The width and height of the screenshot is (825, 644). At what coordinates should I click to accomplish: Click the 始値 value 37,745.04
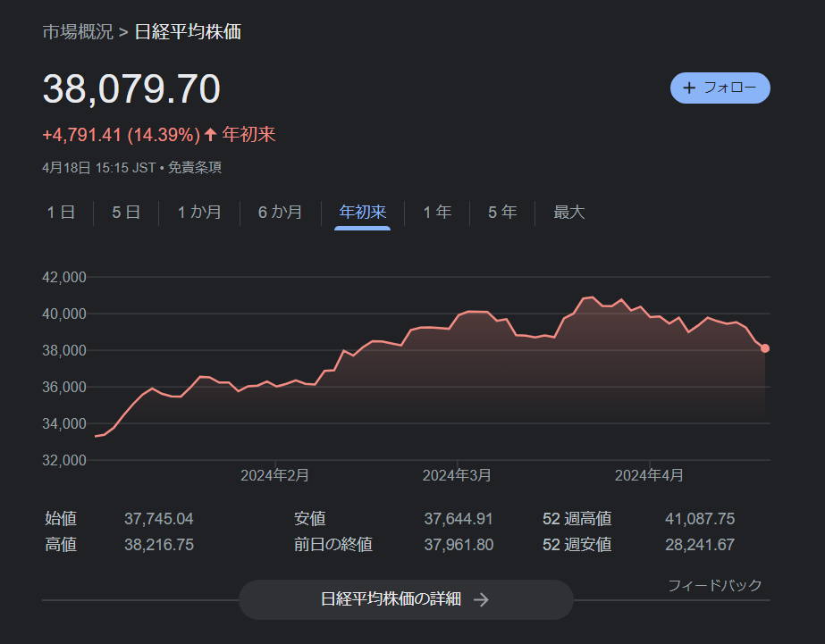(x=159, y=519)
